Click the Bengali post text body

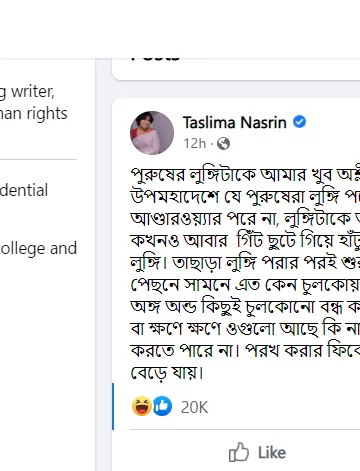(245, 273)
